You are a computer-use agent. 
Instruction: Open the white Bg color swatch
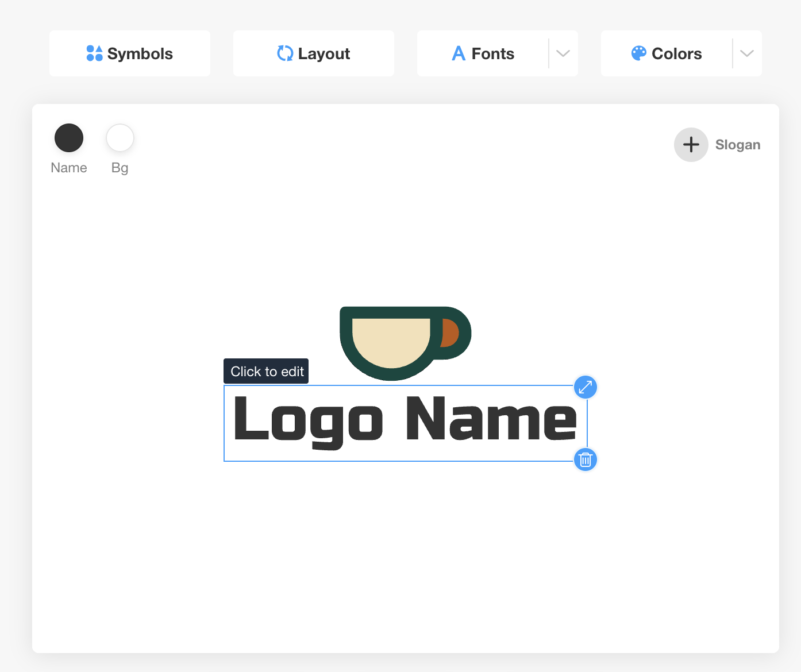(120, 138)
